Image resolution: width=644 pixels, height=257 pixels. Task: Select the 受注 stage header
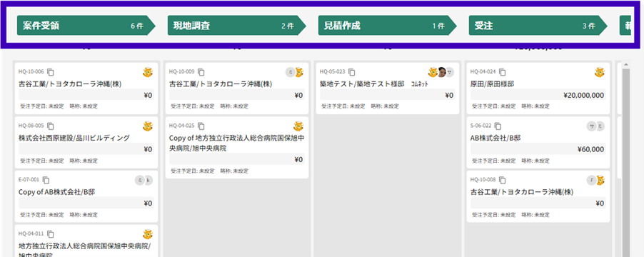click(538, 26)
